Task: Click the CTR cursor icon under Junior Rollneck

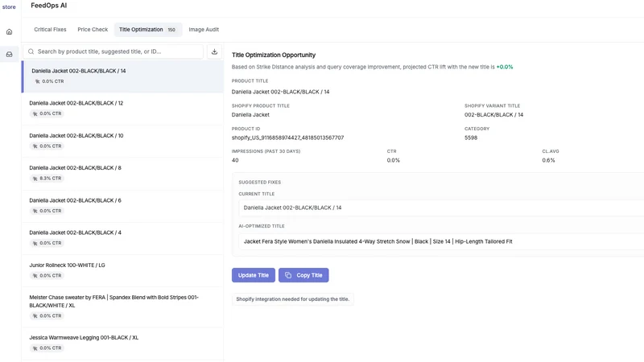Action: [35, 275]
